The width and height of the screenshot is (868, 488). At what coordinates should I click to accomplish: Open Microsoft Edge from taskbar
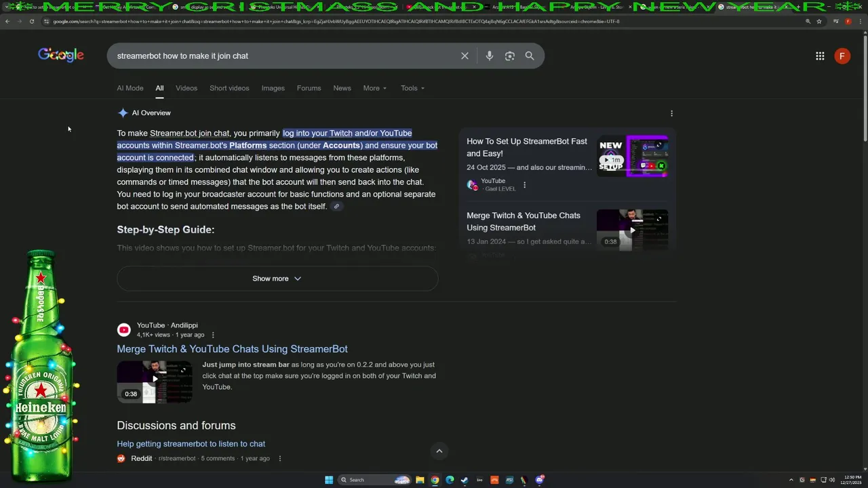(x=450, y=480)
